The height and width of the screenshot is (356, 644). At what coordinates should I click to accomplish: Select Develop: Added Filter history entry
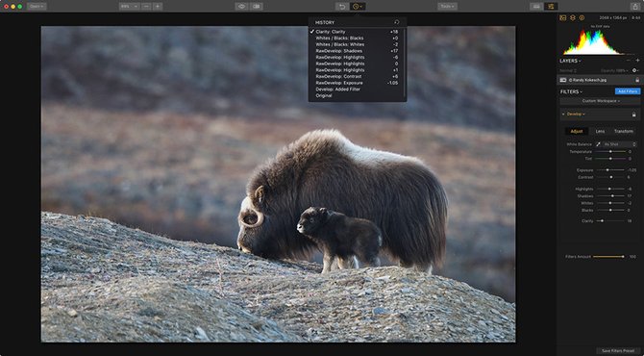point(358,89)
